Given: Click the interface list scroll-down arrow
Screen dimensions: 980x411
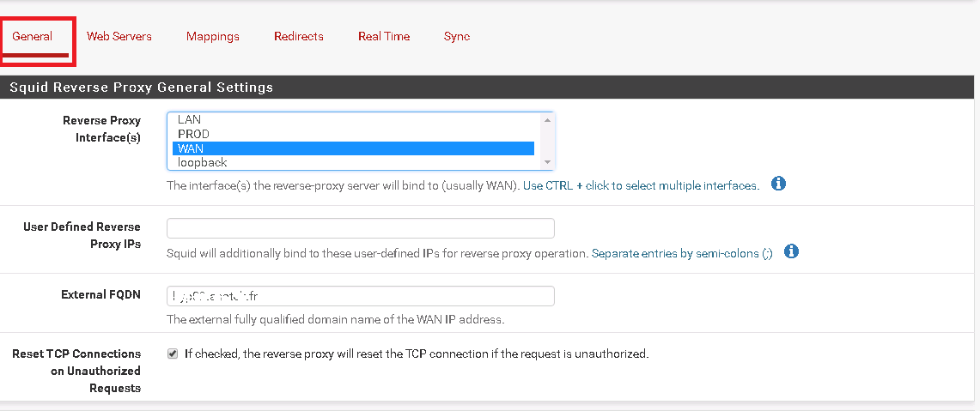Looking at the screenshot, I should coord(547,162).
